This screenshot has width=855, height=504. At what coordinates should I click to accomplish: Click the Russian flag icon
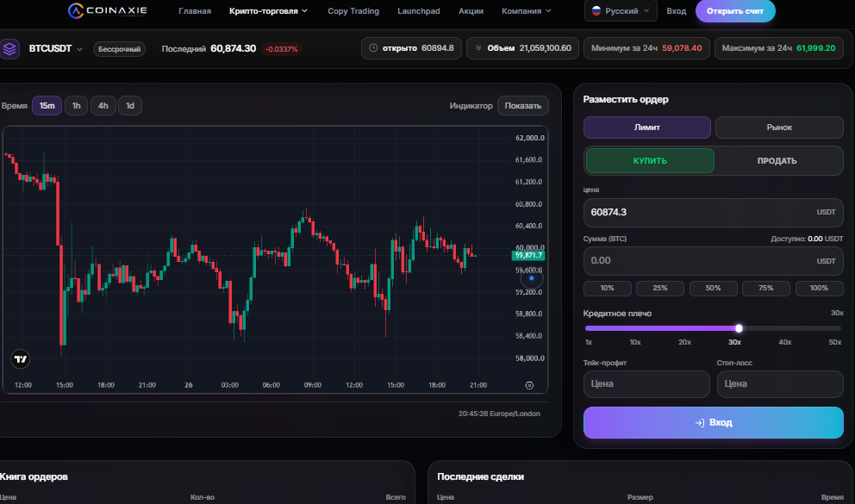pos(596,11)
